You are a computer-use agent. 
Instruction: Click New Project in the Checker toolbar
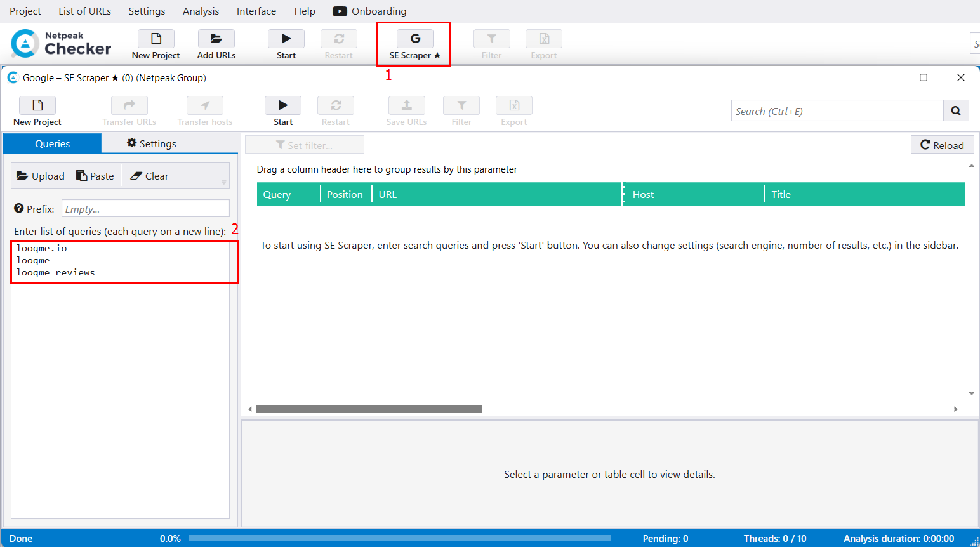[156, 45]
